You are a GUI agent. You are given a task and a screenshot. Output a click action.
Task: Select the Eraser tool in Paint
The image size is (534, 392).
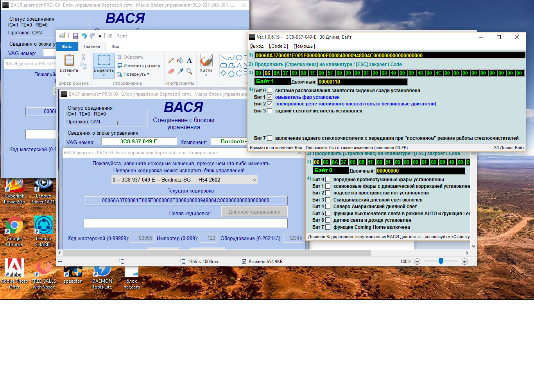click(171, 71)
